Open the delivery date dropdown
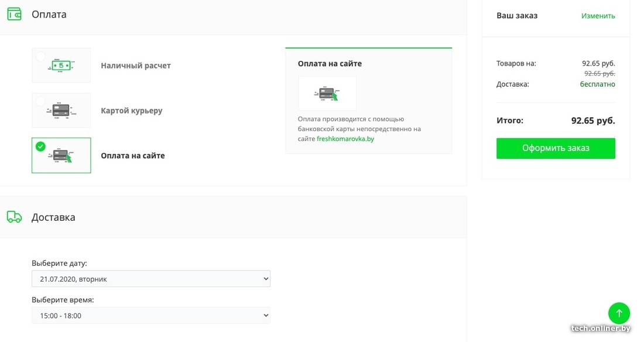This screenshot has width=644, height=342. tap(151, 279)
